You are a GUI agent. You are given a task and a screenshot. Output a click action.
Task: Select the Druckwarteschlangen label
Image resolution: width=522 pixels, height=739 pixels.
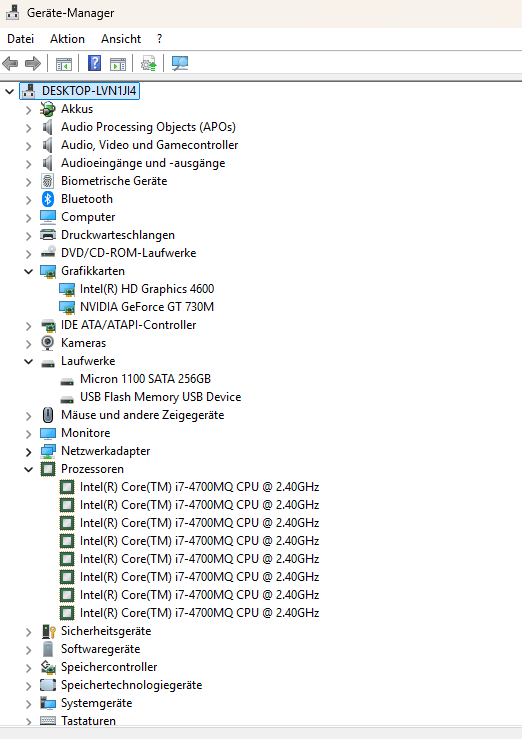click(118, 235)
